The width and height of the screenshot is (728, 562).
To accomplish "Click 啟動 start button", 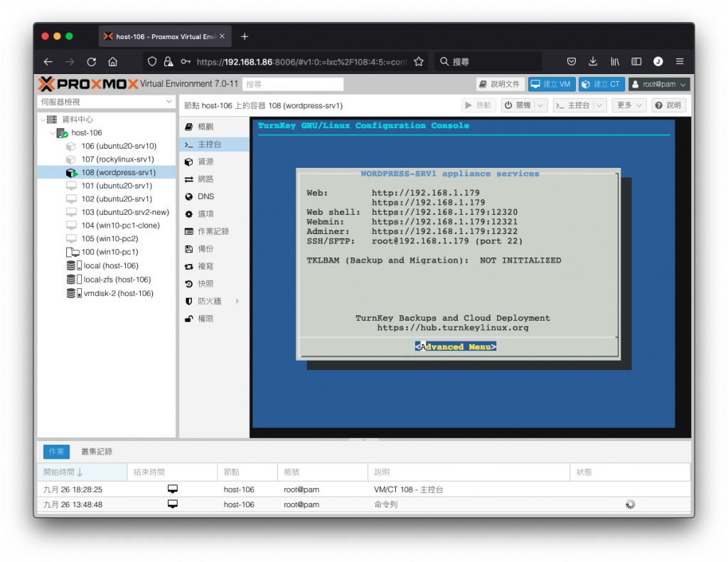I will point(478,105).
